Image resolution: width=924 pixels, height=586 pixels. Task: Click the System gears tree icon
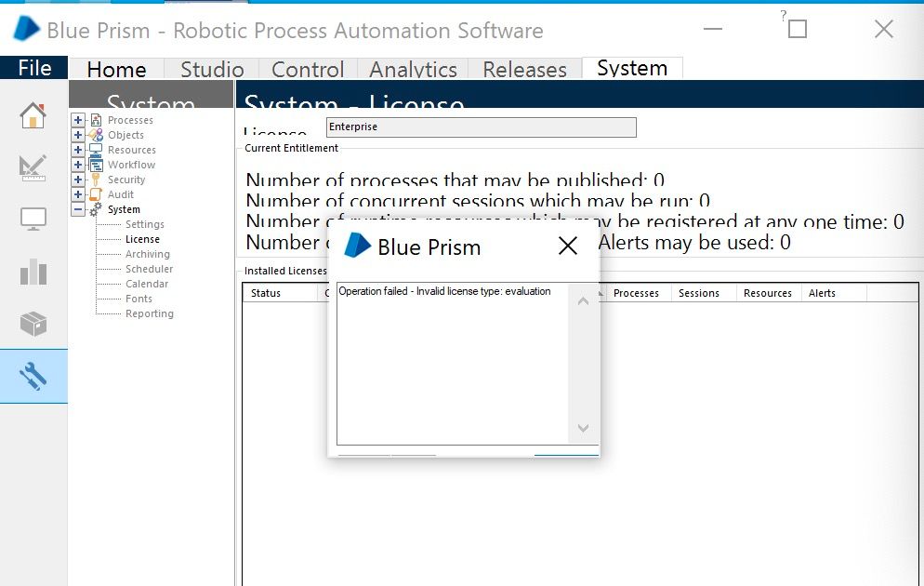click(96, 208)
